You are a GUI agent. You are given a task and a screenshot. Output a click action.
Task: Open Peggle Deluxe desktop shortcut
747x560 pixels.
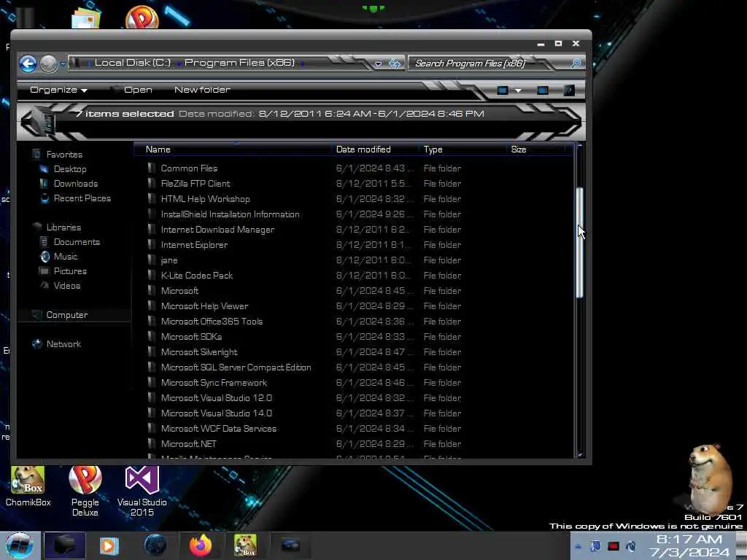point(85,491)
